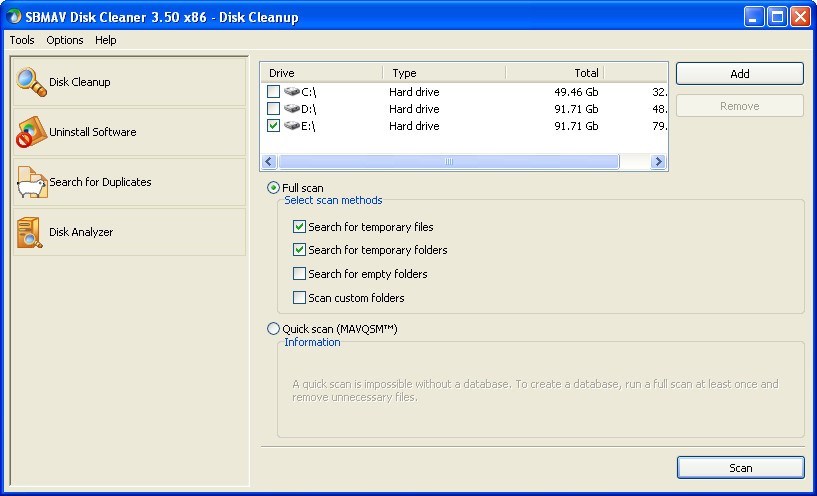This screenshot has height=496, width=817.
Task: Click the SBMAV app icon in title bar
Action: tap(13, 17)
